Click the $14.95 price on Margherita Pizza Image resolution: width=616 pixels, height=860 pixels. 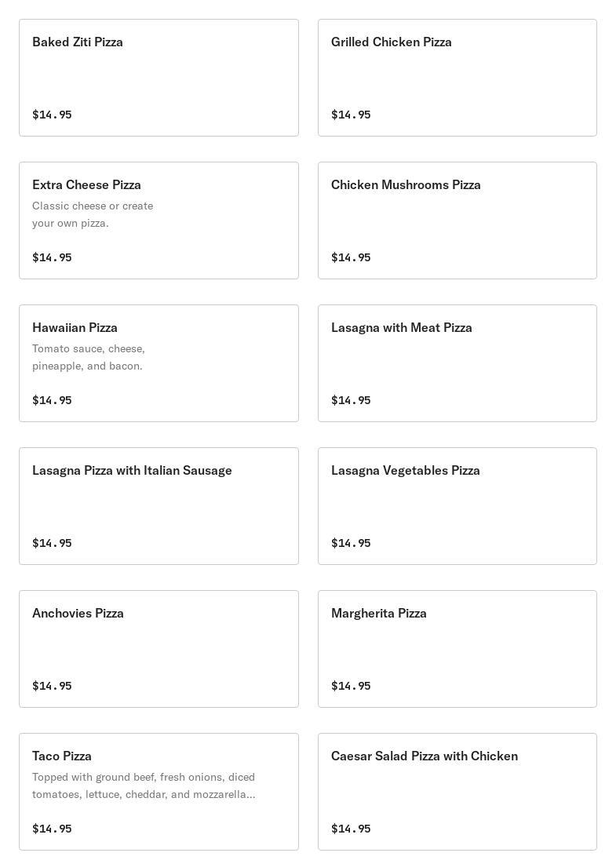(x=351, y=686)
